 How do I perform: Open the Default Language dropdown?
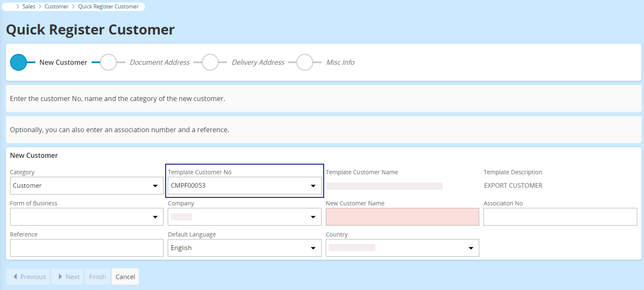pos(313,248)
